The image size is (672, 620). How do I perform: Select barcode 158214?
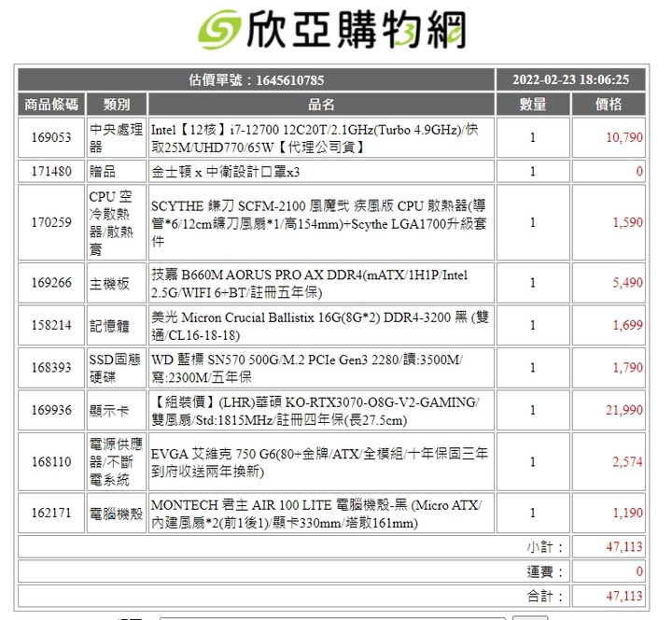[x=51, y=326]
